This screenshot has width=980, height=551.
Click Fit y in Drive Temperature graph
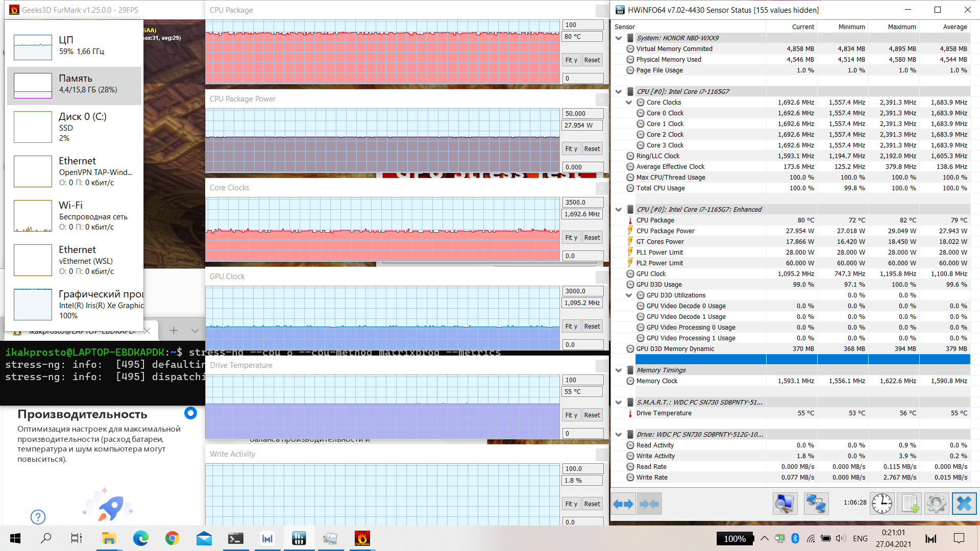(x=571, y=415)
